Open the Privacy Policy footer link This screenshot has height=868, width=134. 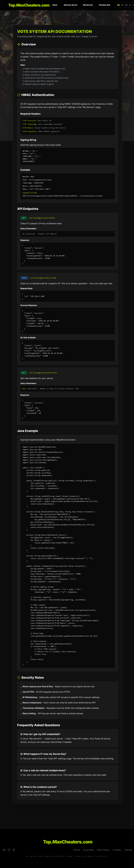tap(88, 850)
